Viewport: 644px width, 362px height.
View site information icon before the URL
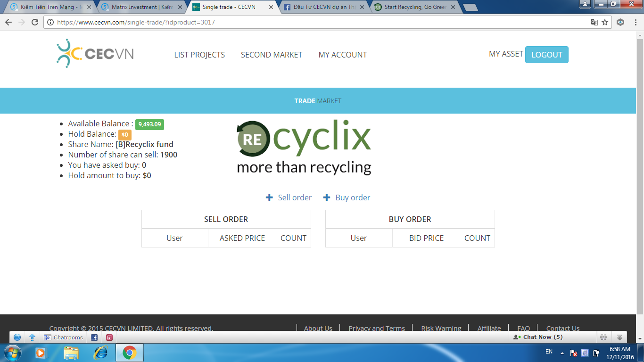pos(50,22)
